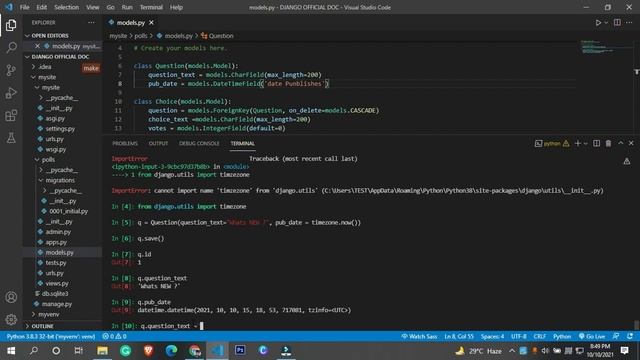Image resolution: width=640 pixels, height=360 pixels.
Task: Open Windows taskbar search
Action: [34, 351]
